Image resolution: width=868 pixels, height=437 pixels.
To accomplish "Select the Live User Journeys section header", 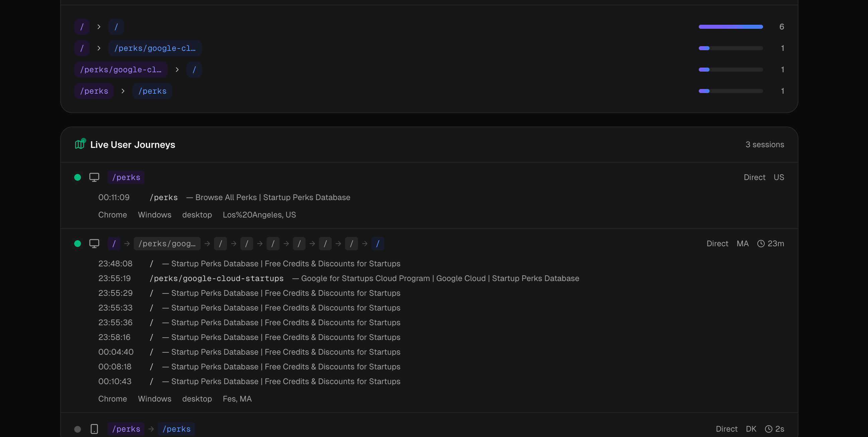I will click(x=132, y=144).
